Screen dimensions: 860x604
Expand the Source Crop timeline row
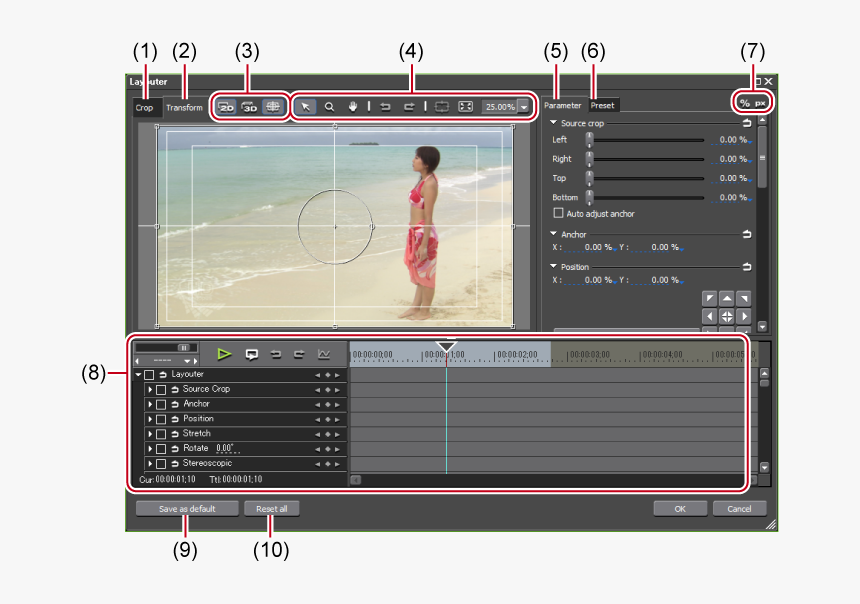[150, 389]
